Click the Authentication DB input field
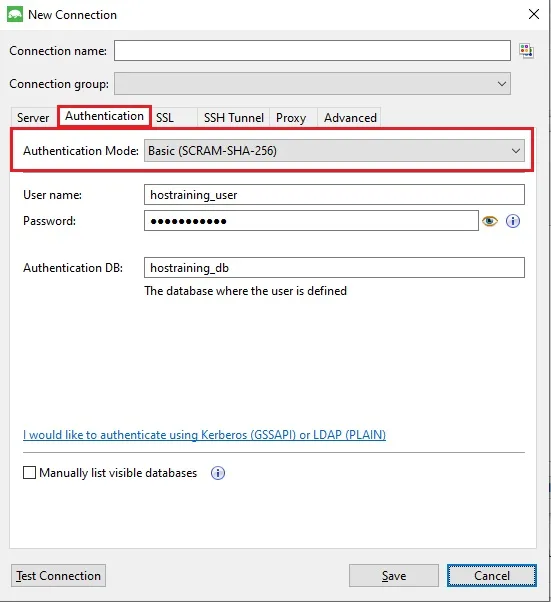The width and height of the screenshot is (551, 602). click(x=334, y=268)
